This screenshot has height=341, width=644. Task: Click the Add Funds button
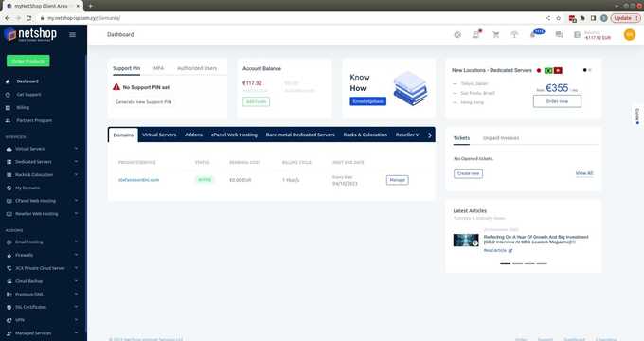pyautogui.click(x=257, y=101)
